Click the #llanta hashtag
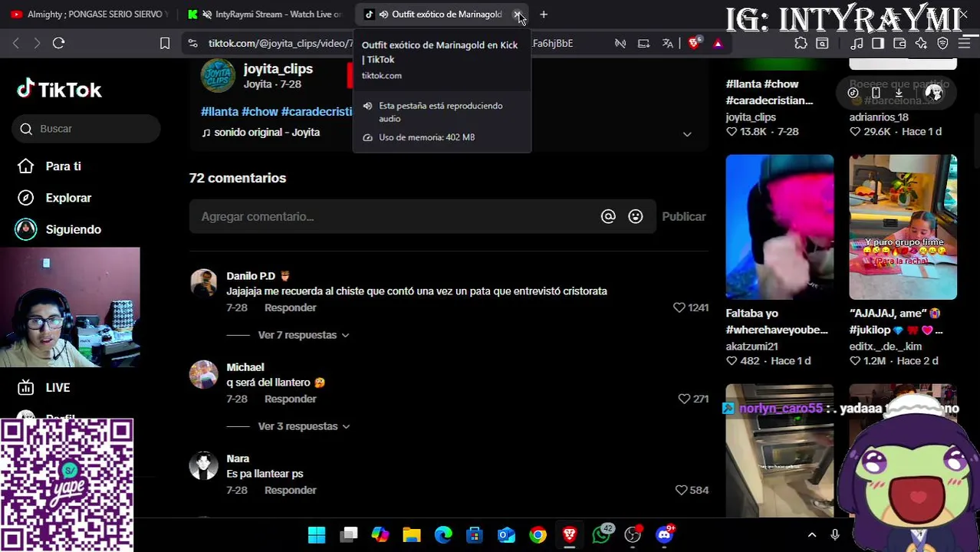 pyautogui.click(x=219, y=112)
